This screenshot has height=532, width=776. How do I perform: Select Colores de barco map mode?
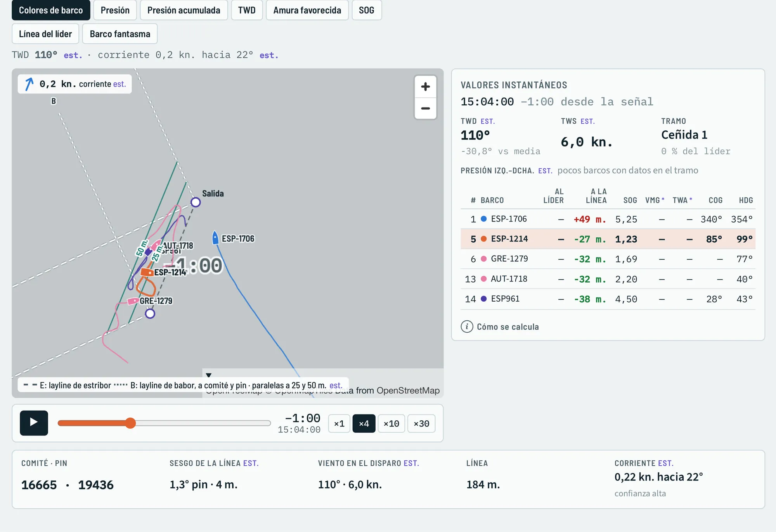tap(51, 10)
